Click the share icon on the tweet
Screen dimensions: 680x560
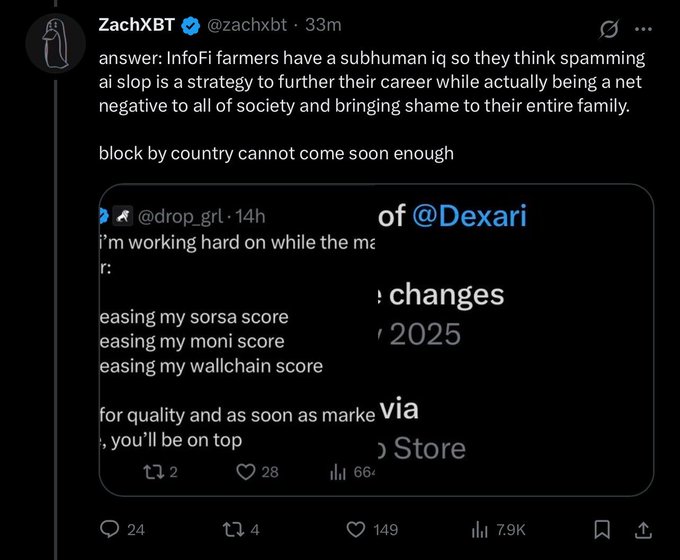pyautogui.click(x=644, y=529)
